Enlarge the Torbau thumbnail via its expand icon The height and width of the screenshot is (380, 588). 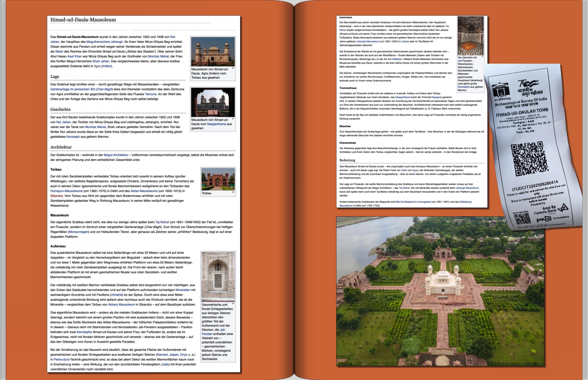click(x=233, y=192)
